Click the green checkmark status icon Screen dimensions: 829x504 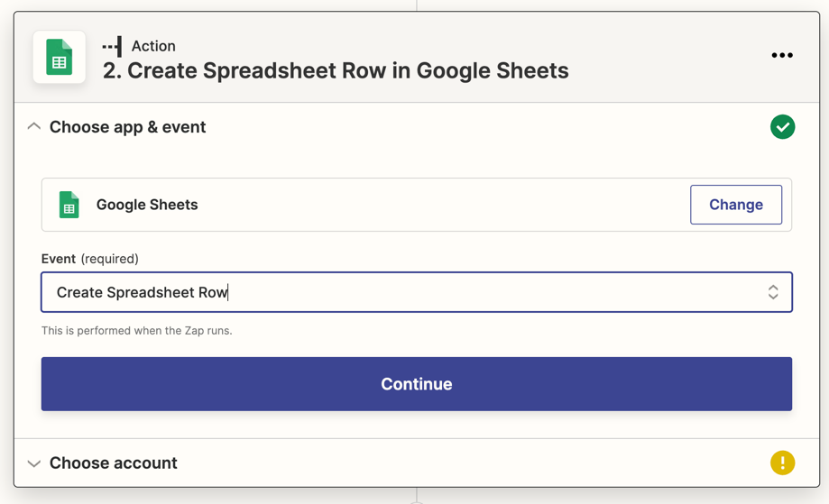pyautogui.click(x=782, y=127)
